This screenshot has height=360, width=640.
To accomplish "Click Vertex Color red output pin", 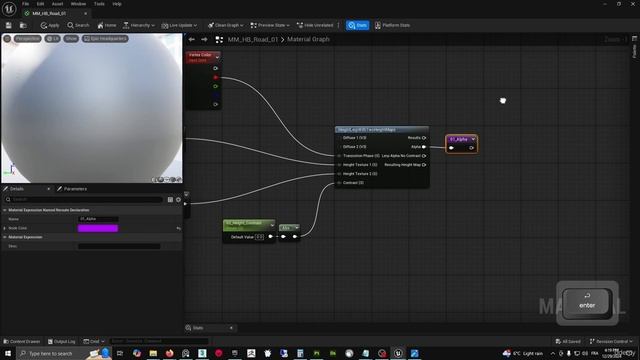I will [216, 77].
